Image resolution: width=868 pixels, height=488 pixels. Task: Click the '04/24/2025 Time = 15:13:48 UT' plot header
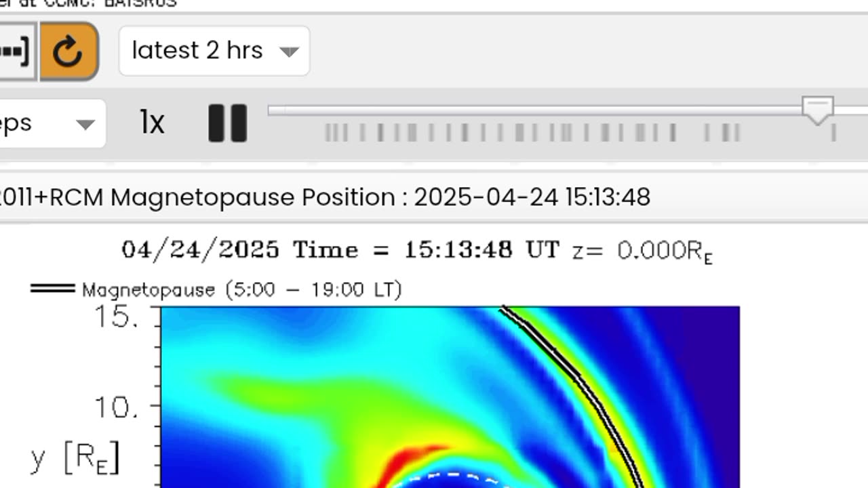click(340, 249)
